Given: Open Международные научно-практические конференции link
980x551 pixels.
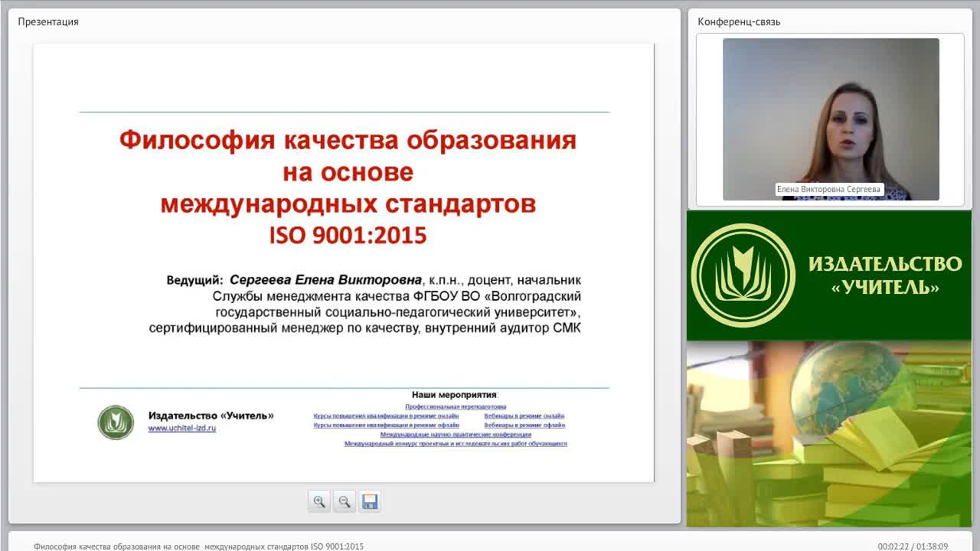Looking at the screenshot, I should click(x=456, y=434).
